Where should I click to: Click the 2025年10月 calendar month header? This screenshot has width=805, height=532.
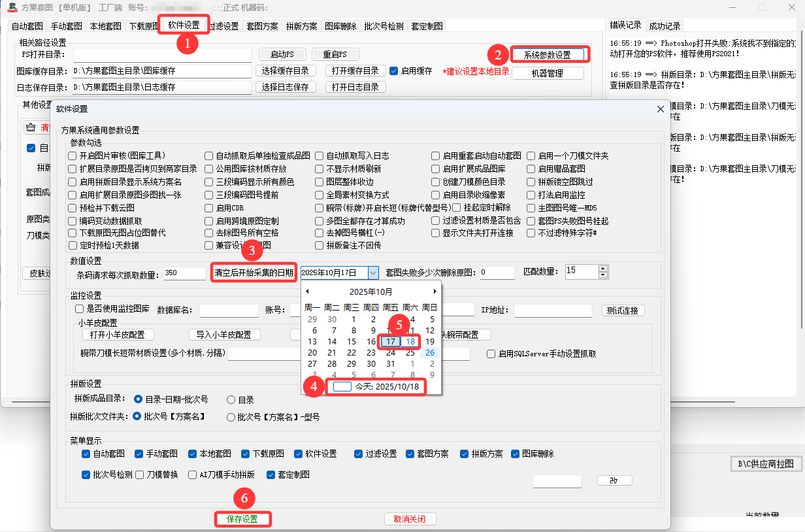pos(371,291)
